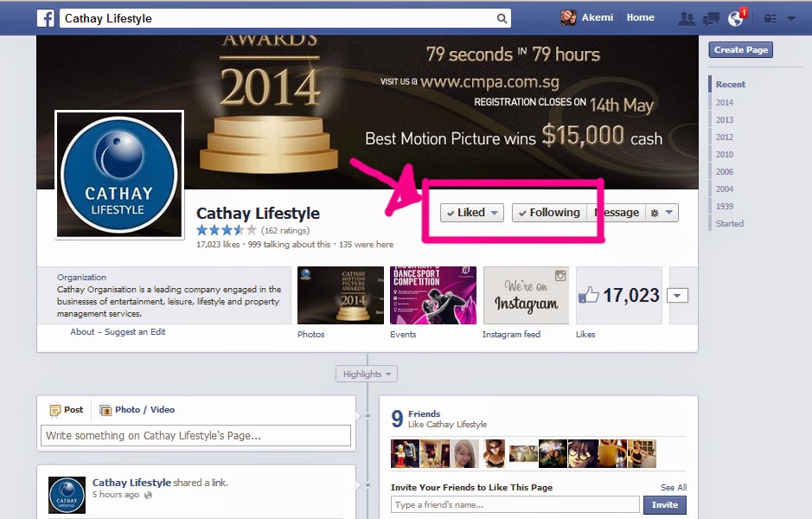The width and height of the screenshot is (812, 519).
Task: Click the Write something input field
Action: click(195, 436)
